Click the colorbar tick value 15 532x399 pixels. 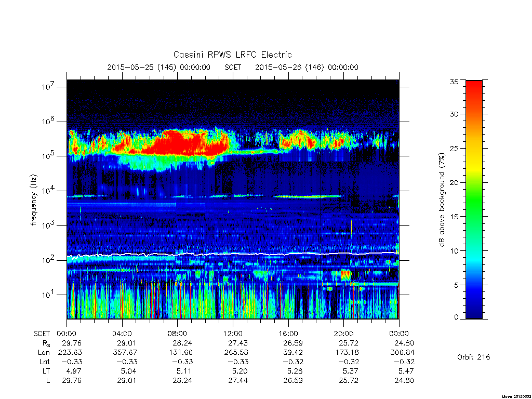tap(454, 217)
